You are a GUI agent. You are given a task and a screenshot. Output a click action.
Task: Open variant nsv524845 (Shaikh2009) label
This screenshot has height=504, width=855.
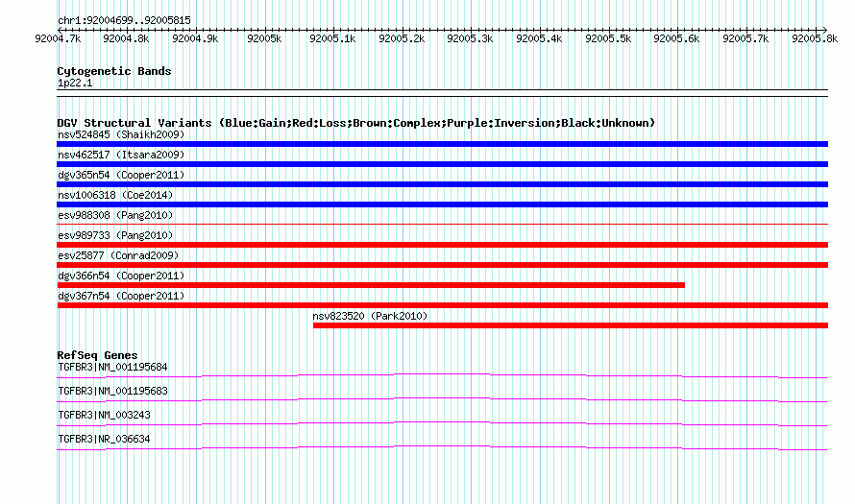pyautogui.click(x=121, y=134)
